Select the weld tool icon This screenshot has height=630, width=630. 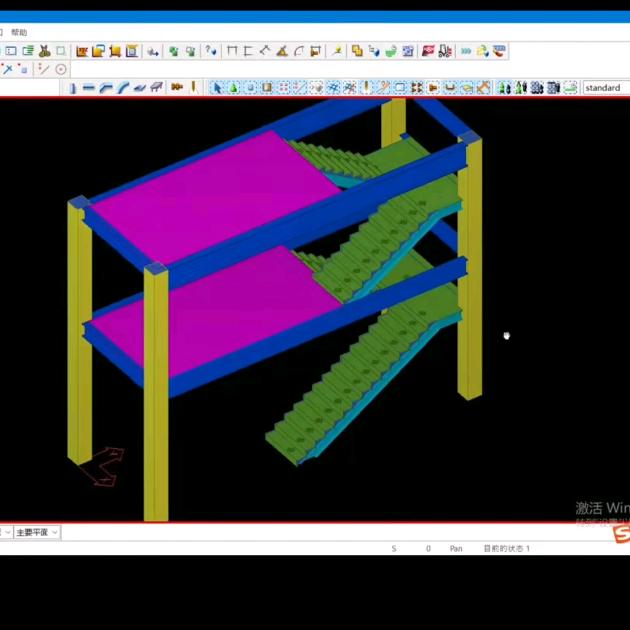[x=193, y=88]
